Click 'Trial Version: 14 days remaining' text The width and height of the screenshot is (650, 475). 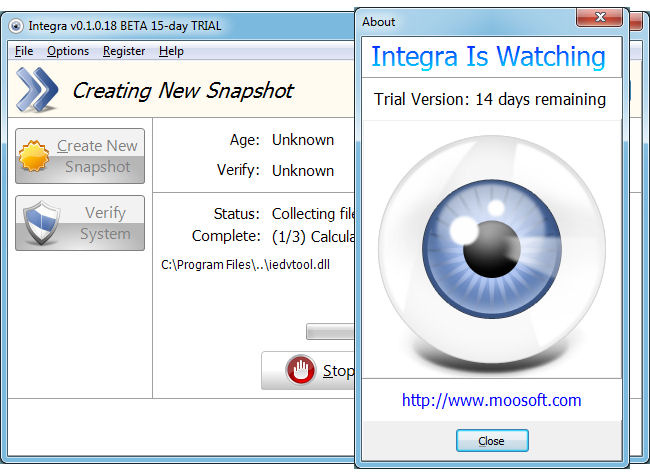[x=490, y=99]
